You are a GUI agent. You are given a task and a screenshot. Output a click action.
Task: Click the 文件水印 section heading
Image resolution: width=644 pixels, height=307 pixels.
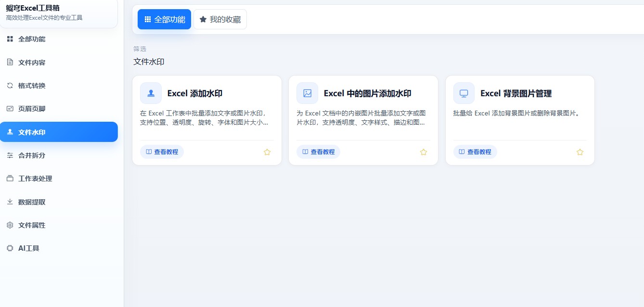point(149,62)
